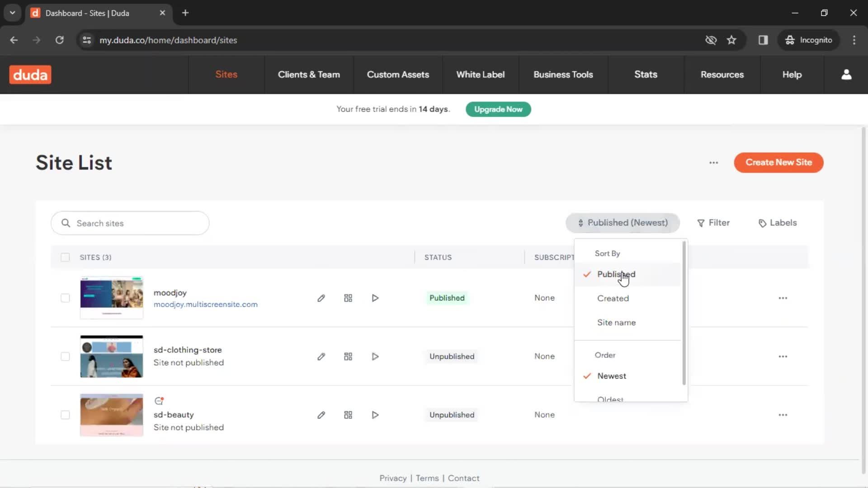Open the sd-beauty site thumbnail

pos(112,415)
